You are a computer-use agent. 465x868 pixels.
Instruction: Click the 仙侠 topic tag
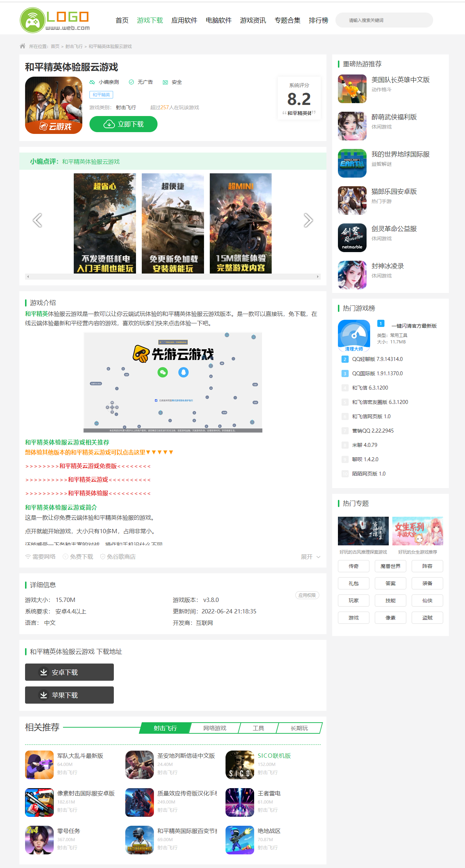point(427,601)
